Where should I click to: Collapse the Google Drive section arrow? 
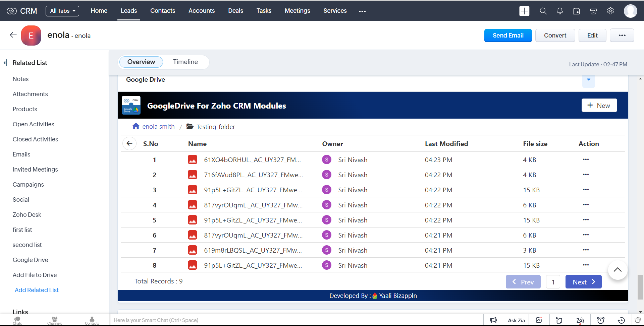588,80
